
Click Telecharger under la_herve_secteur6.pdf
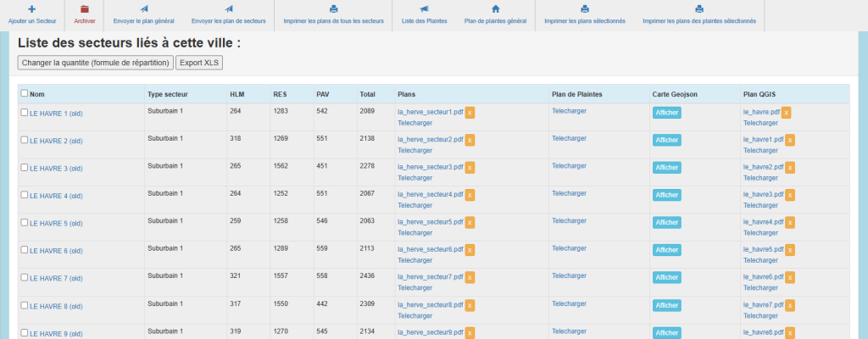click(415, 260)
